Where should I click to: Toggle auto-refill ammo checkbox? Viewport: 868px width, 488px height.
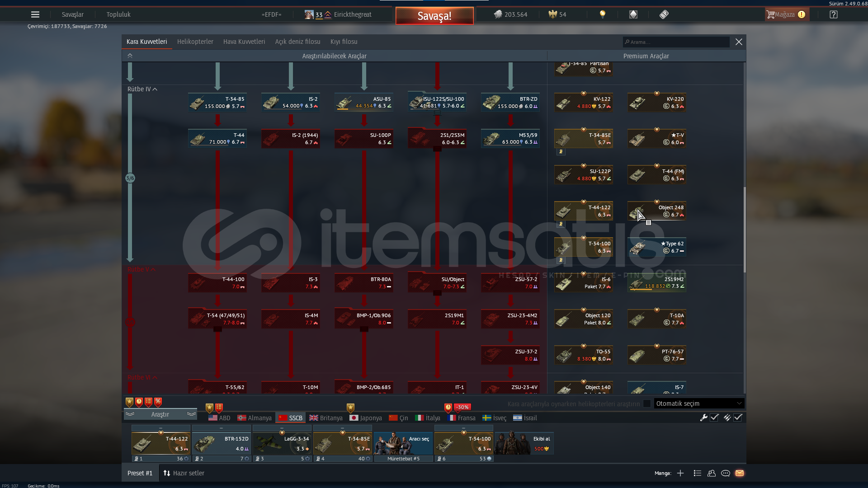738,418
